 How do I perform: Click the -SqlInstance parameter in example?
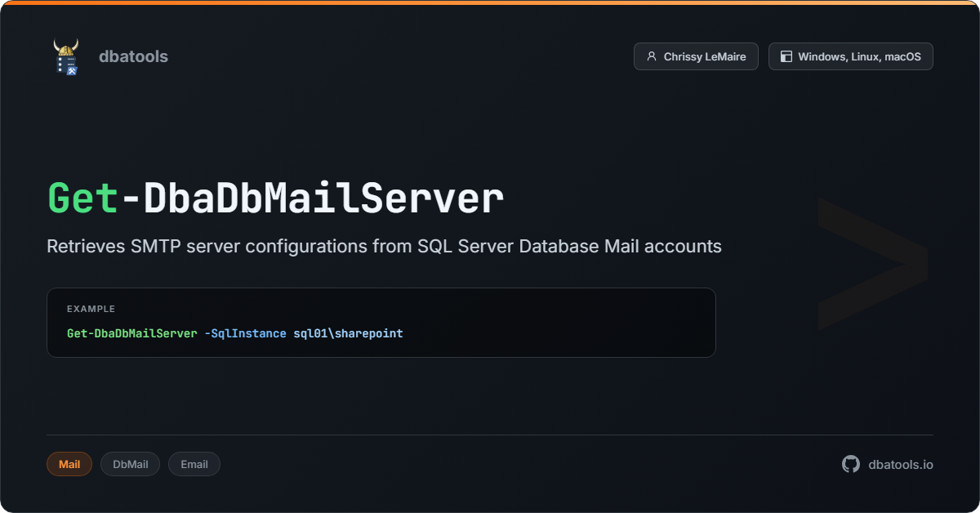tap(245, 333)
